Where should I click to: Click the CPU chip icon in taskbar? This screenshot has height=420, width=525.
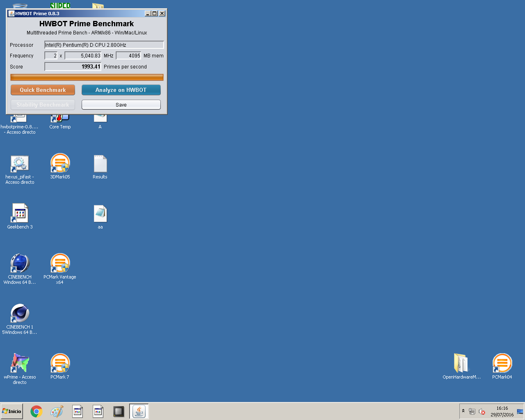pyautogui.click(x=119, y=411)
